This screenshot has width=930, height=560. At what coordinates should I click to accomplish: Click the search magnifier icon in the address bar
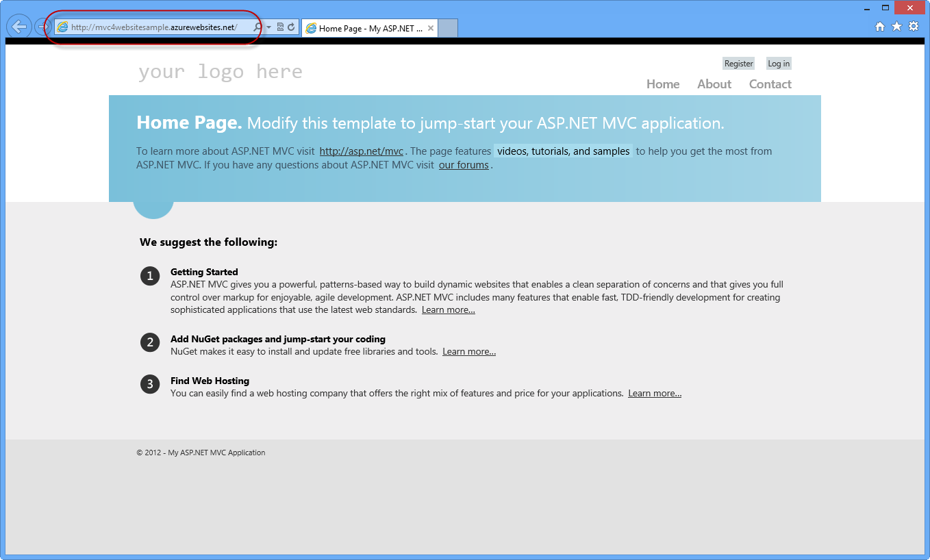[x=257, y=27]
